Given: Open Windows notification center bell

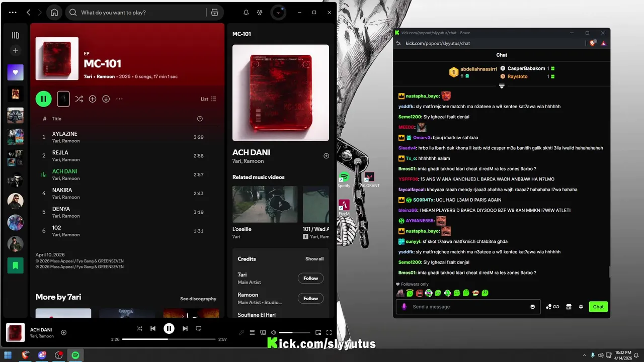Looking at the screenshot, I should click(x=636, y=355).
